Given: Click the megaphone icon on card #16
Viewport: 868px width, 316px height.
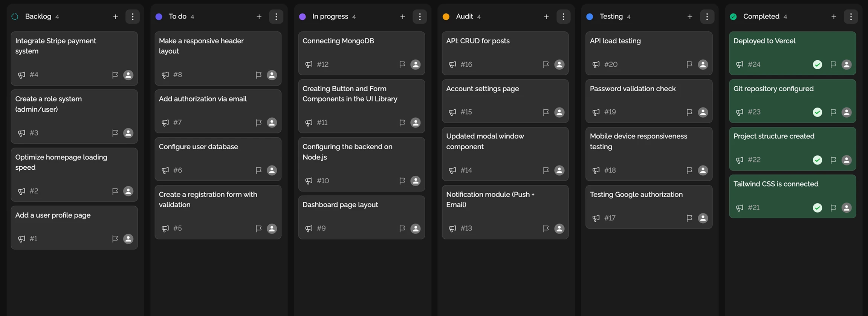Looking at the screenshot, I should 452,64.
